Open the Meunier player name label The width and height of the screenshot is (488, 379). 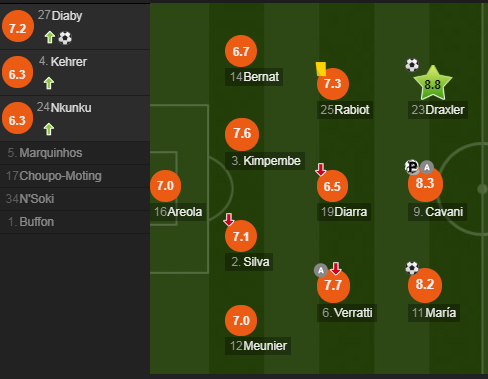click(258, 346)
